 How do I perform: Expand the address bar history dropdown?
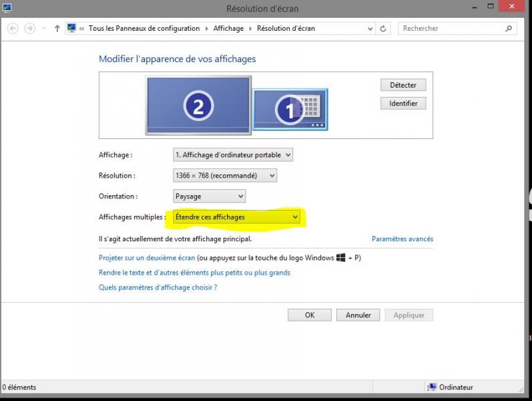point(370,29)
